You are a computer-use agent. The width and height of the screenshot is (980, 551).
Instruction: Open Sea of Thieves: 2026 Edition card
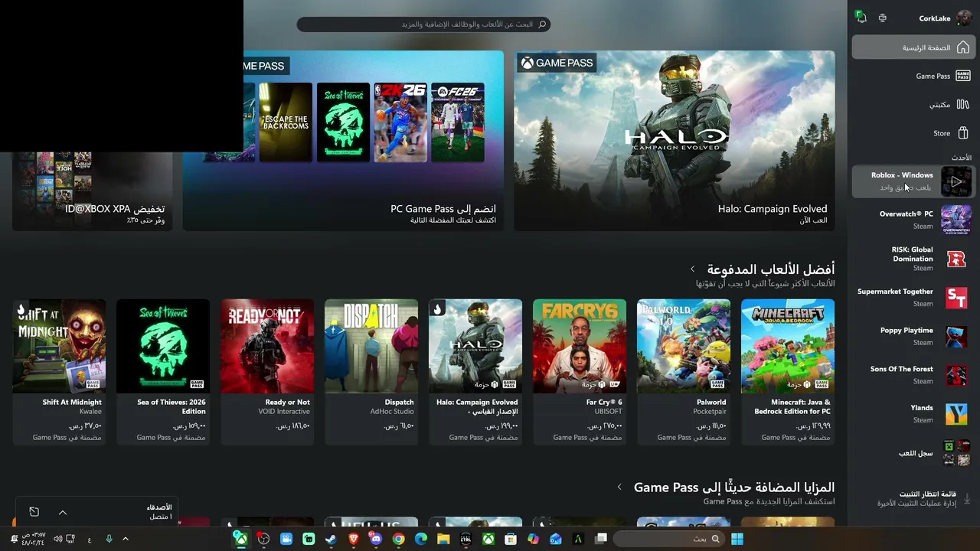(163, 372)
